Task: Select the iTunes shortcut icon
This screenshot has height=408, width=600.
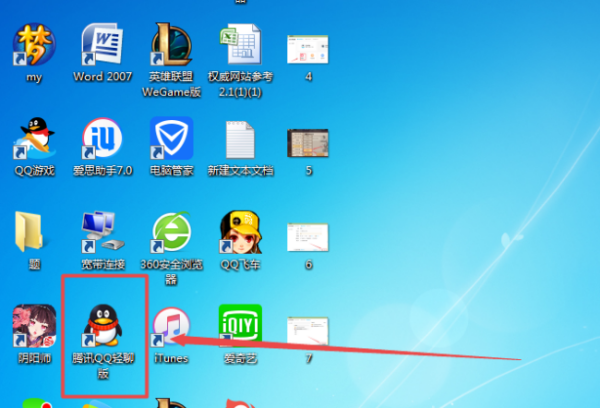Action: pyautogui.click(x=171, y=326)
